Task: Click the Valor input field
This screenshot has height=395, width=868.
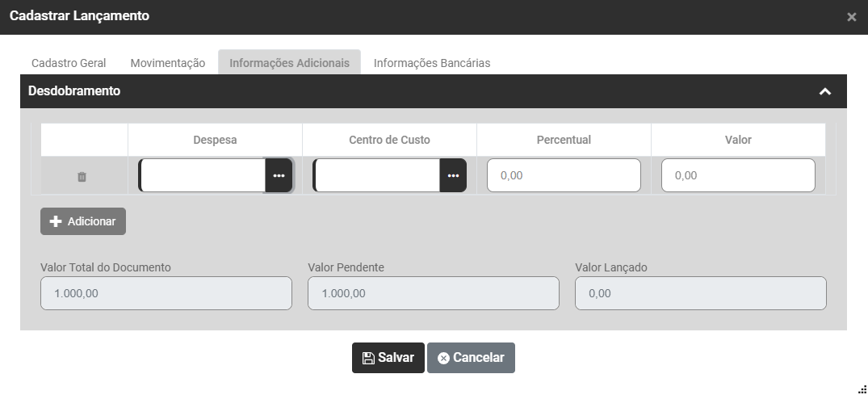Action: coord(738,175)
